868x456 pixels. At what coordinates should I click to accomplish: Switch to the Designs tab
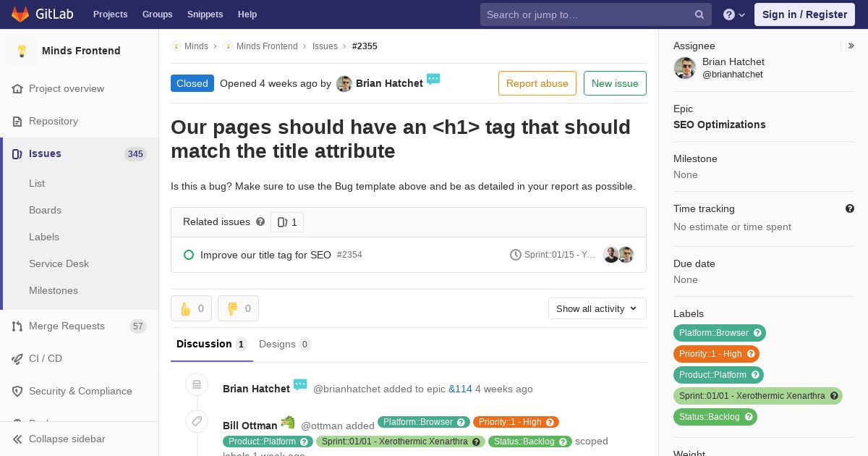pyautogui.click(x=285, y=345)
